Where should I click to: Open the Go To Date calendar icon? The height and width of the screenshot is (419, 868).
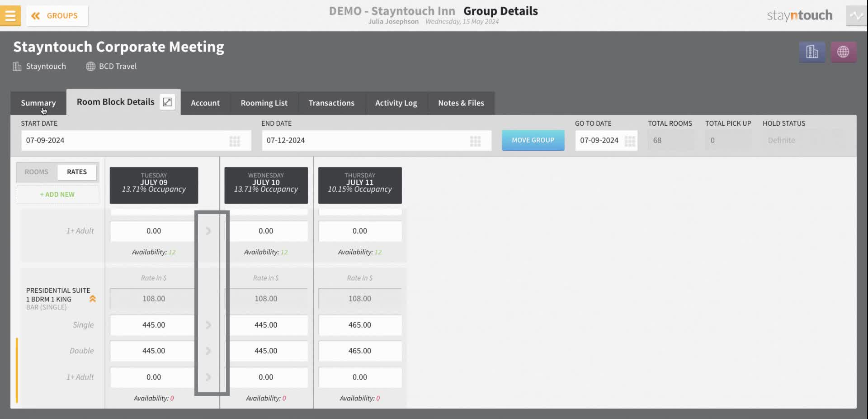pyautogui.click(x=630, y=141)
